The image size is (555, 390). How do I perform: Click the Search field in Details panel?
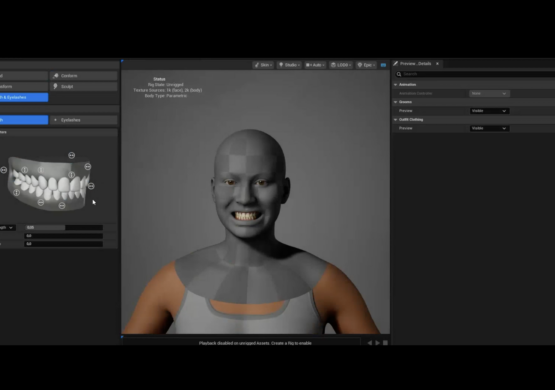[474, 74]
